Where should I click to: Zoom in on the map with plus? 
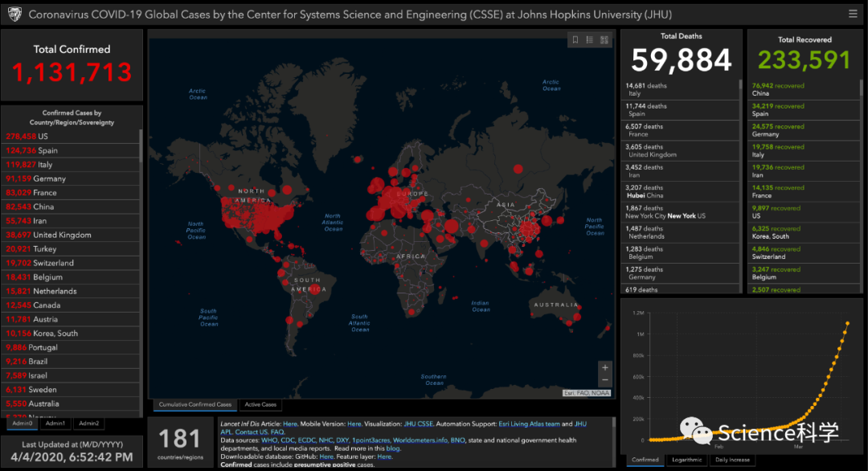pyautogui.click(x=605, y=367)
